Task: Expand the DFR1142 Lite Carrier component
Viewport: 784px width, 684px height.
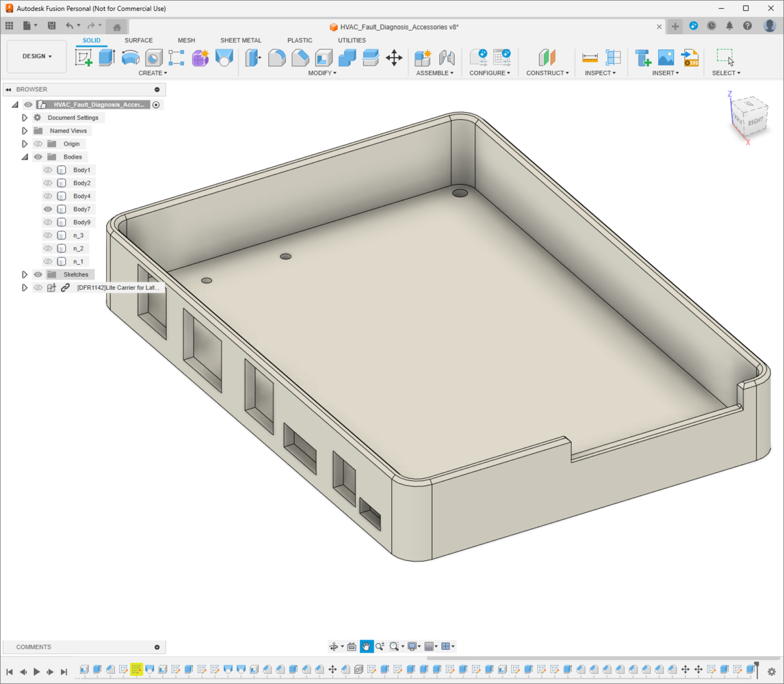Action: (25, 287)
